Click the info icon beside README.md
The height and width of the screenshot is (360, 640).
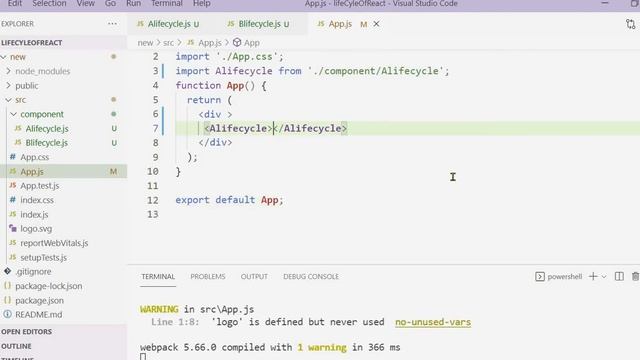click(x=7, y=314)
